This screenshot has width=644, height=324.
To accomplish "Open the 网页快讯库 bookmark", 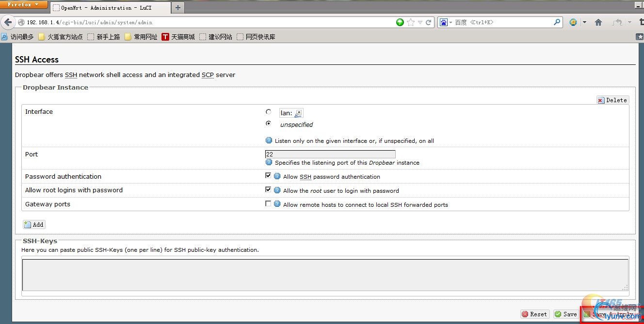I will click(x=256, y=37).
